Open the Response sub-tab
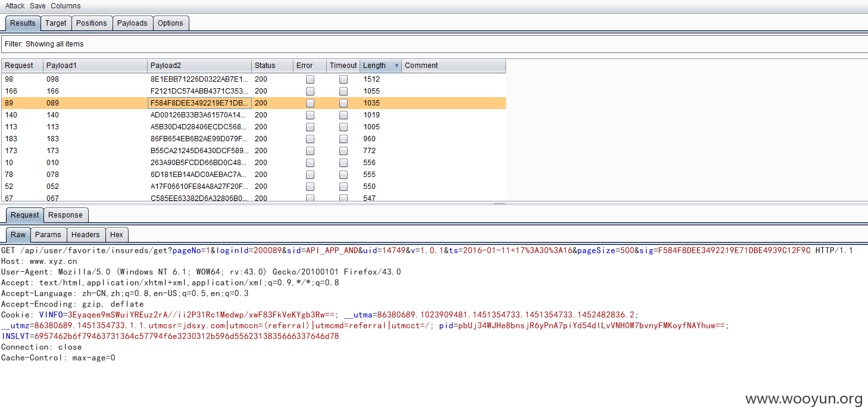 coord(65,215)
